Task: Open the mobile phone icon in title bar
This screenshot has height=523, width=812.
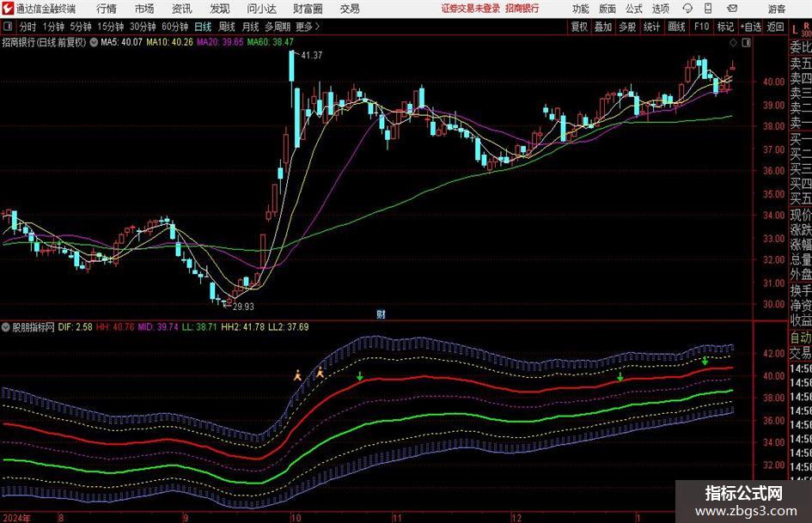Action: [x=708, y=9]
